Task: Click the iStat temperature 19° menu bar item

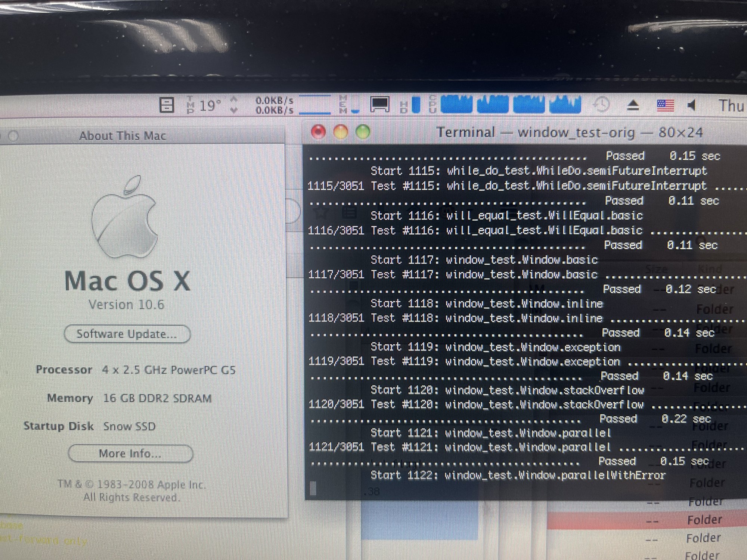Action: click(x=204, y=105)
